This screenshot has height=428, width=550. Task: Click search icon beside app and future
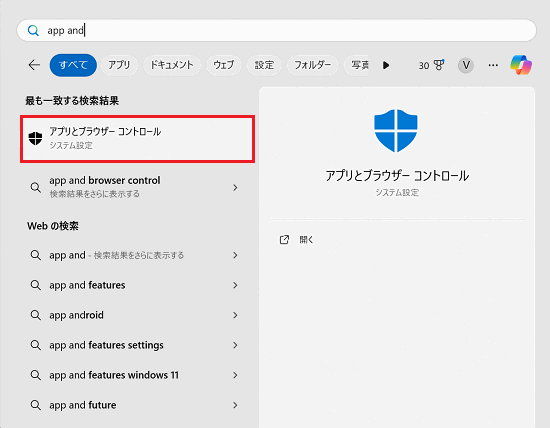pos(35,405)
